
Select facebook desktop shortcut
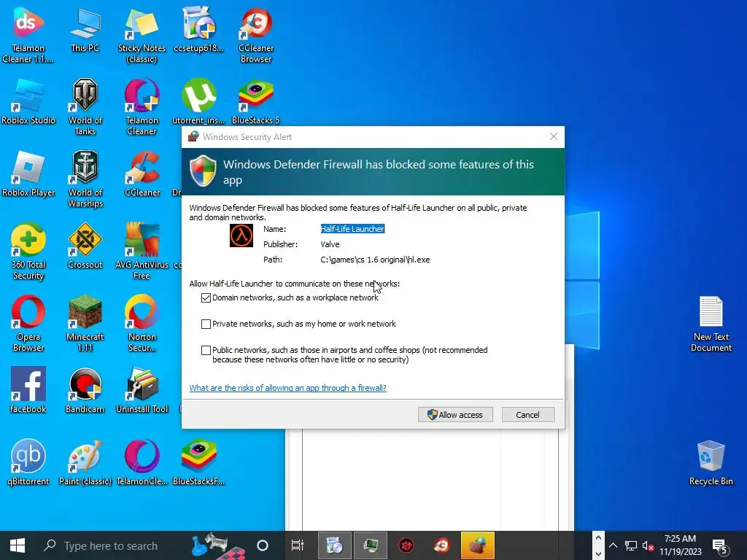tap(28, 390)
